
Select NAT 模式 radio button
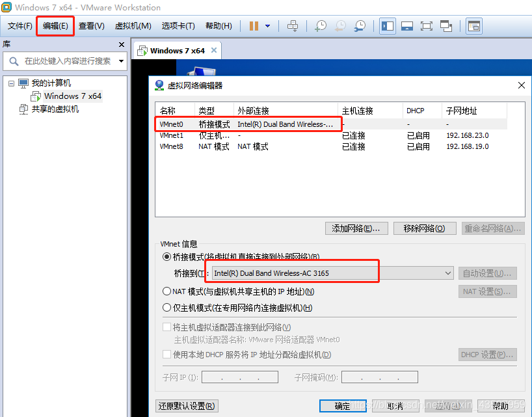tap(166, 291)
